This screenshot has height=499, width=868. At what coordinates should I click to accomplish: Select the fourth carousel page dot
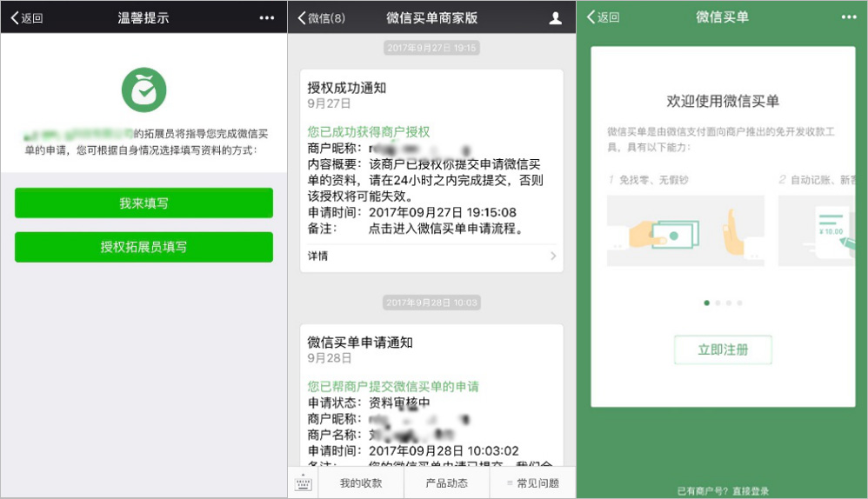(x=739, y=303)
